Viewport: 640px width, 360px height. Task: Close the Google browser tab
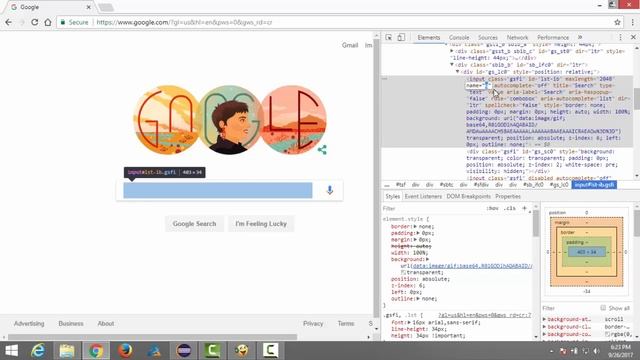tap(89, 7)
